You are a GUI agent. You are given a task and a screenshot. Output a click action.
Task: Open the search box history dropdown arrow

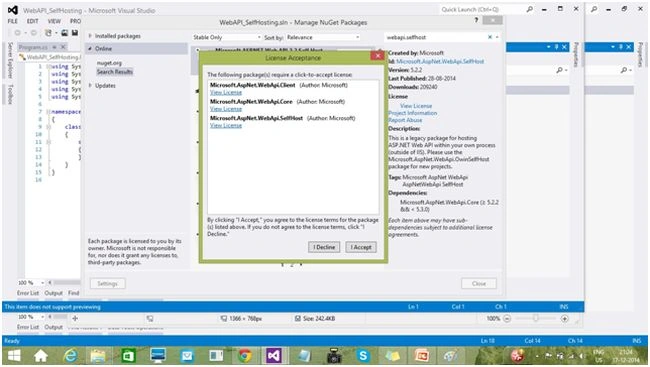497,37
